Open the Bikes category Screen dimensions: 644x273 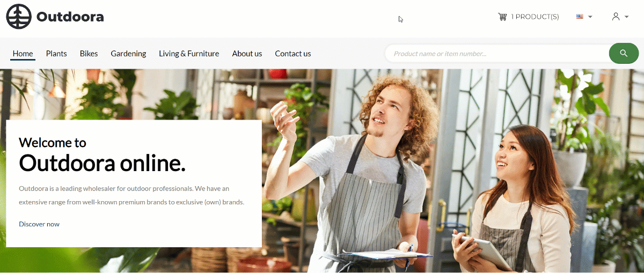89,54
